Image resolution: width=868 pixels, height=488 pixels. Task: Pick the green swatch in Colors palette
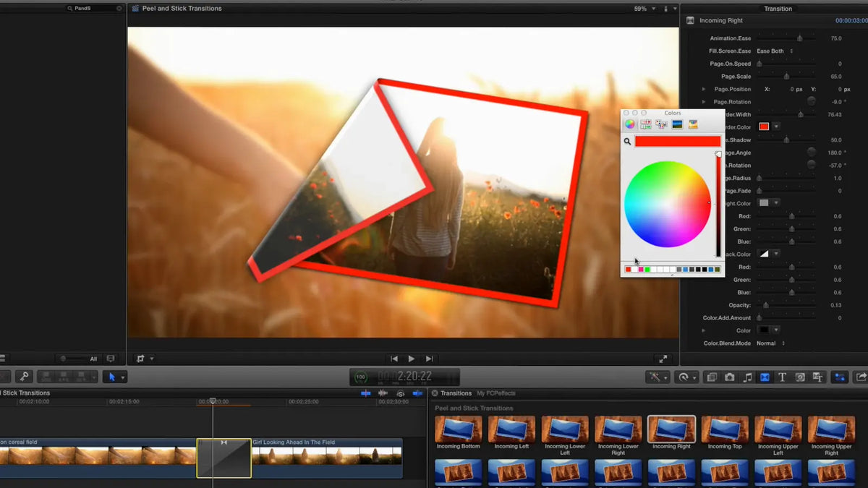tap(647, 270)
